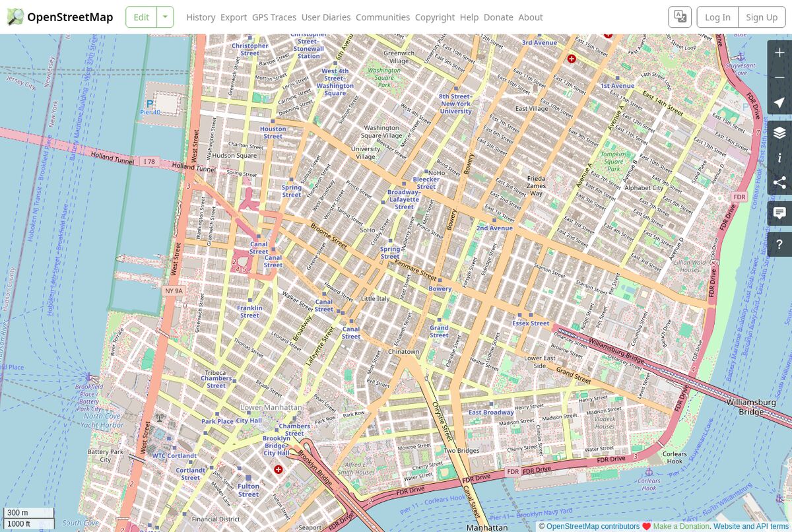792x532 pixels.
Task: Click the Edit button
Action: [141, 17]
